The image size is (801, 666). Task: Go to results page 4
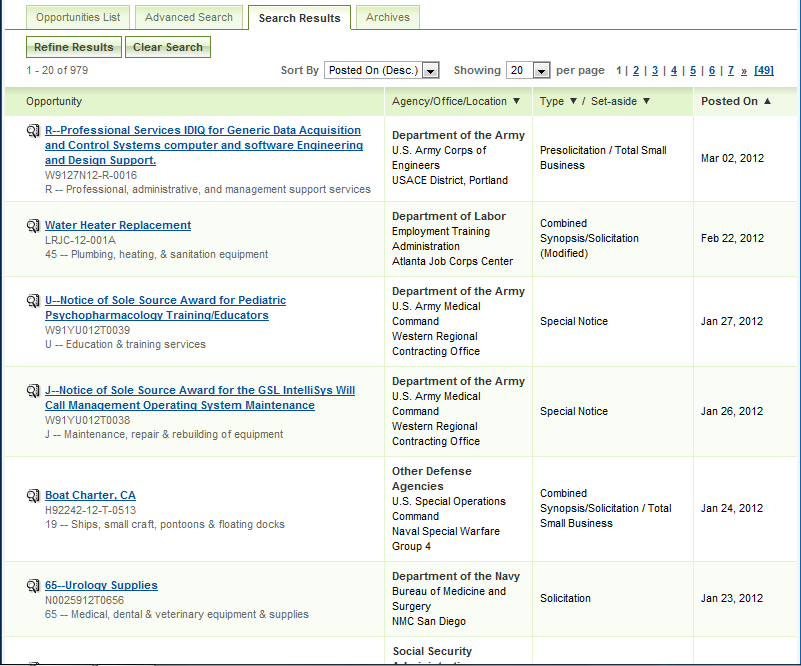pos(674,70)
